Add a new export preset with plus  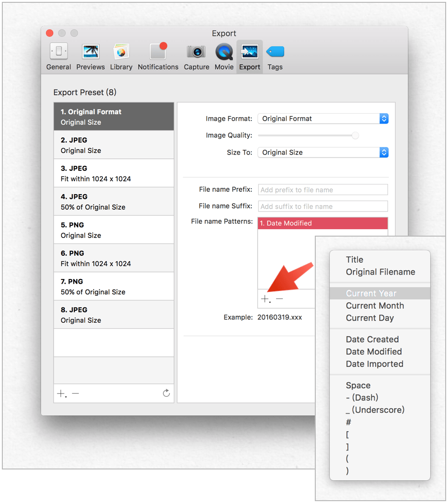(x=61, y=394)
